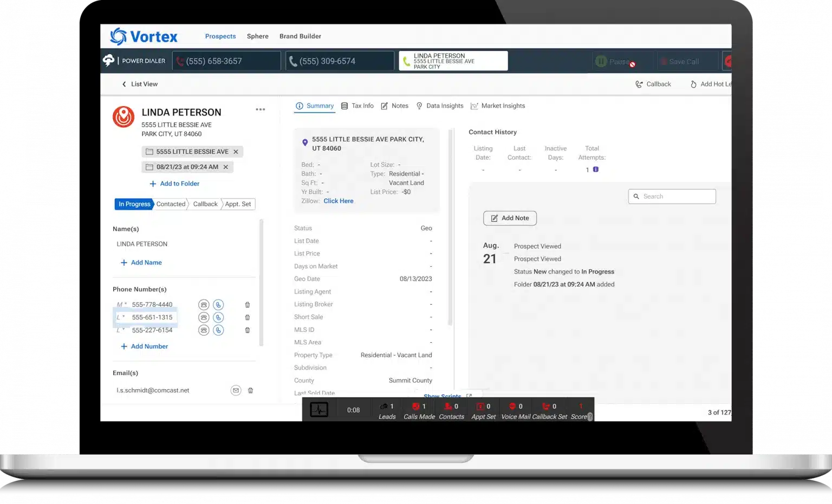Switch to the Tax Info tab
Image resolution: width=832 pixels, height=504 pixels.
[357, 106]
